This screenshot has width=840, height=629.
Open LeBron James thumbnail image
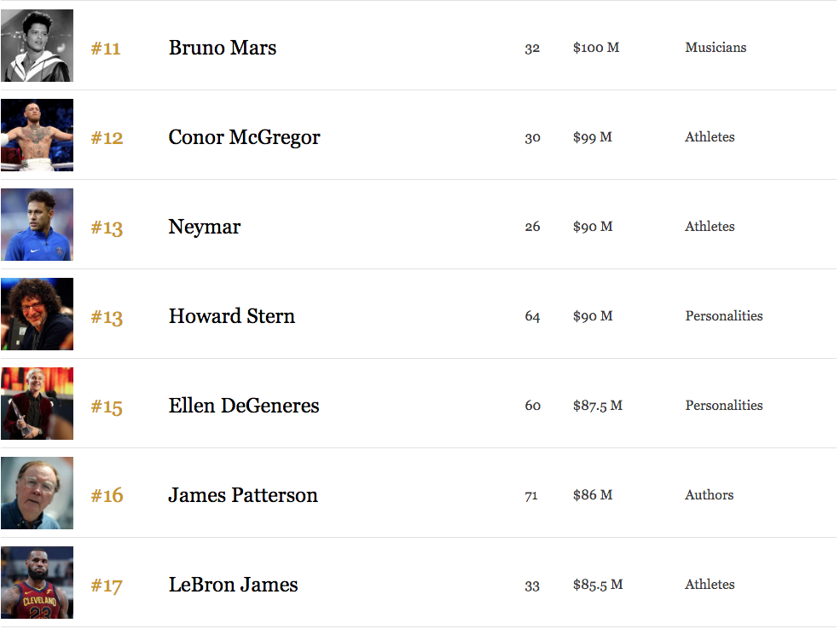point(37,582)
